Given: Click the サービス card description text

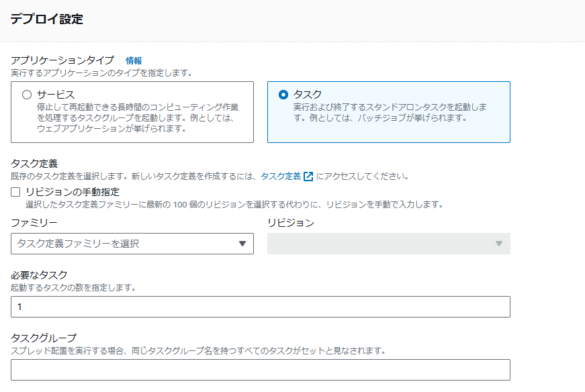Looking at the screenshot, I should click(x=137, y=117).
